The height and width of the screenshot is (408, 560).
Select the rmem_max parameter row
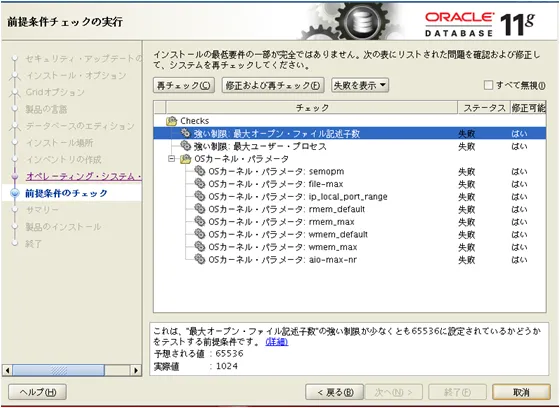point(350,222)
